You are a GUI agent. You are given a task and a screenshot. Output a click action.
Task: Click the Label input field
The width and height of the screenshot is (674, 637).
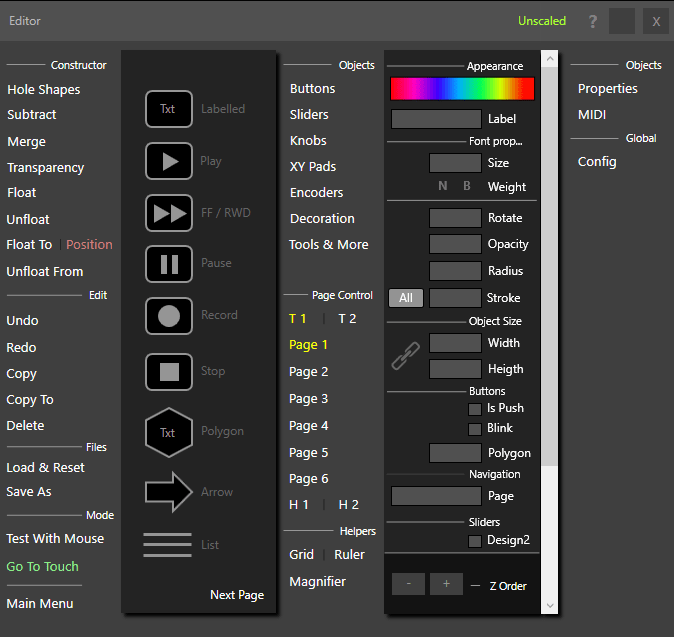coord(436,119)
